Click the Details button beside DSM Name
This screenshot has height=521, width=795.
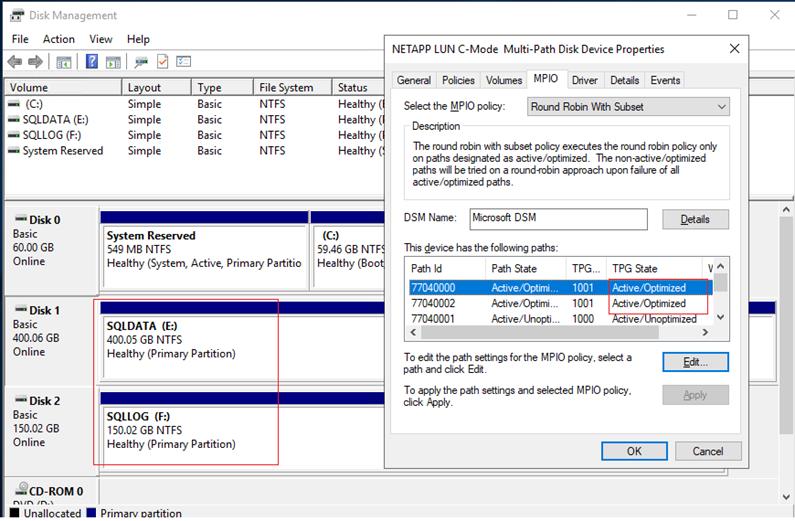pyautogui.click(x=695, y=219)
